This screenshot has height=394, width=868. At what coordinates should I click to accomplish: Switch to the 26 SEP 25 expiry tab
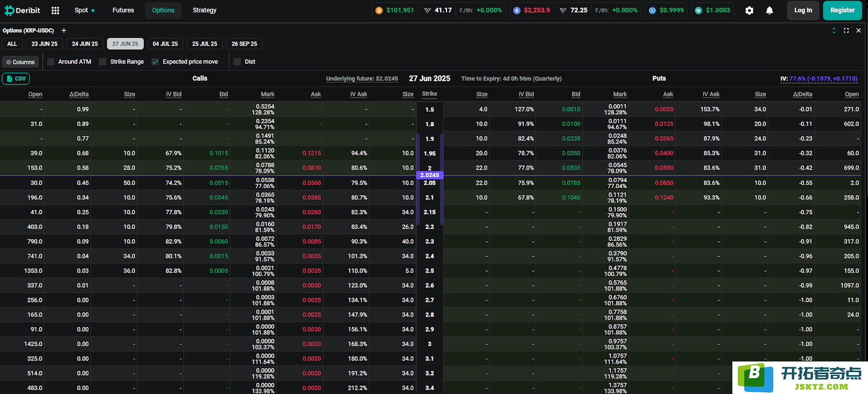(x=244, y=44)
